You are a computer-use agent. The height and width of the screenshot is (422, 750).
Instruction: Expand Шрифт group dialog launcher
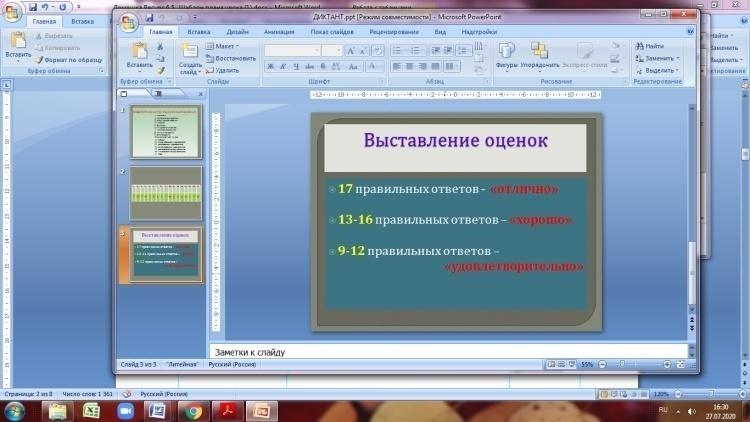pyautogui.click(x=381, y=82)
